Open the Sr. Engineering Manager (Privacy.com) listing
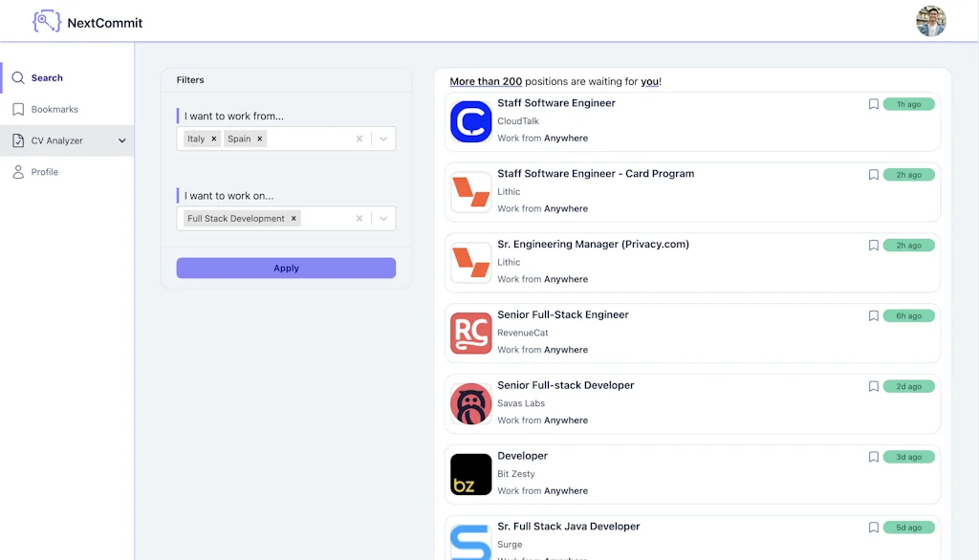The image size is (979, 560). (594, 244)
